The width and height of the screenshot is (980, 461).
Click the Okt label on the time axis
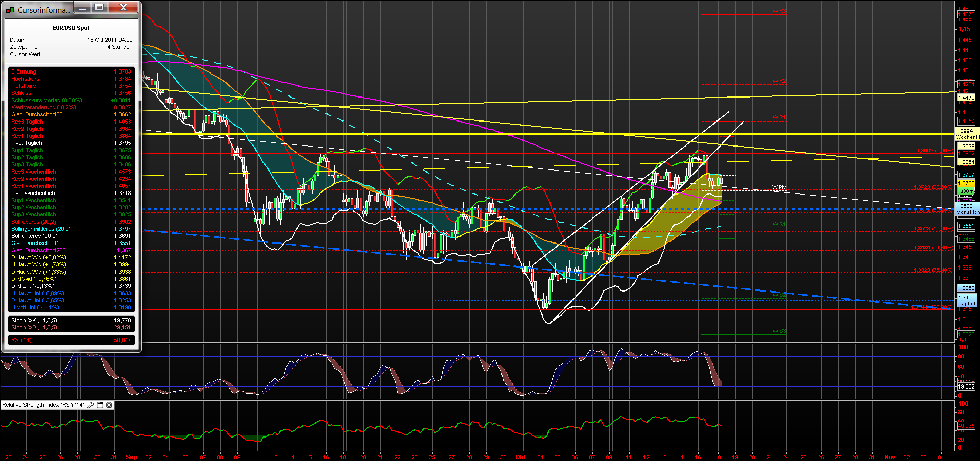520,457
